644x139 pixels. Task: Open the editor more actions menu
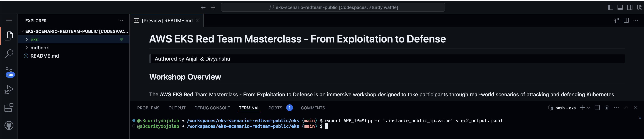click(x=636, y=21)
